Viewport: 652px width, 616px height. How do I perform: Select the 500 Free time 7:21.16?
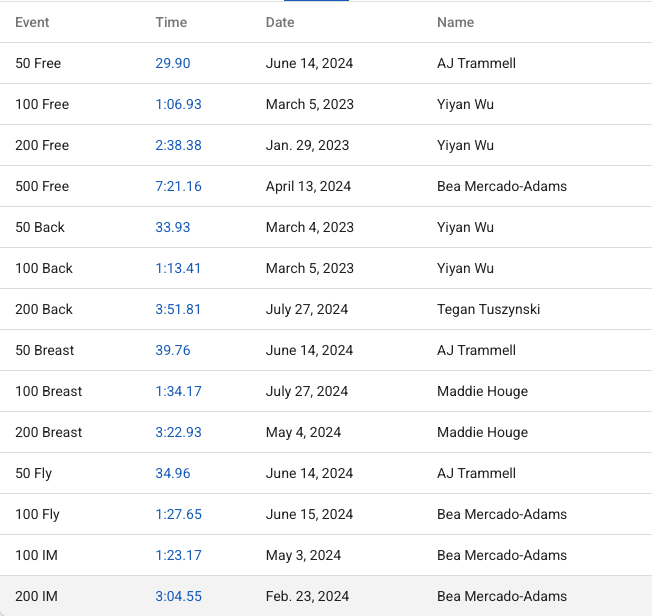pyautogui.click(x=178, y=186)
